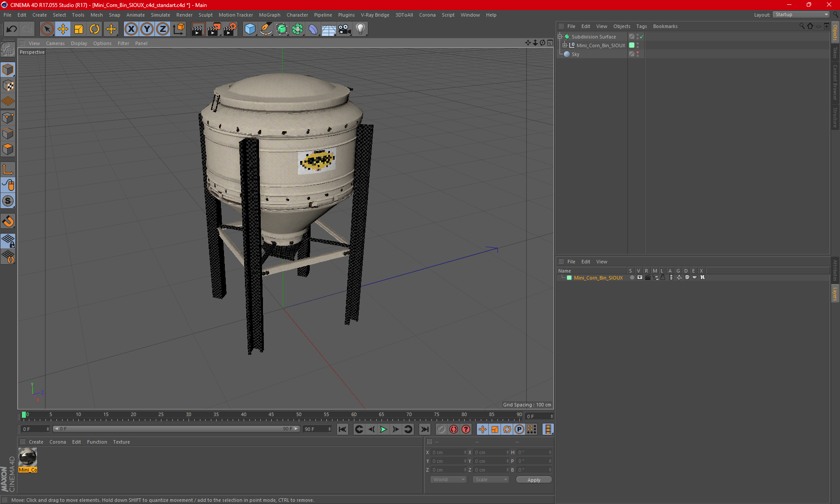Toggle X axis lock
Screen dimensions: 840x504
131,29
